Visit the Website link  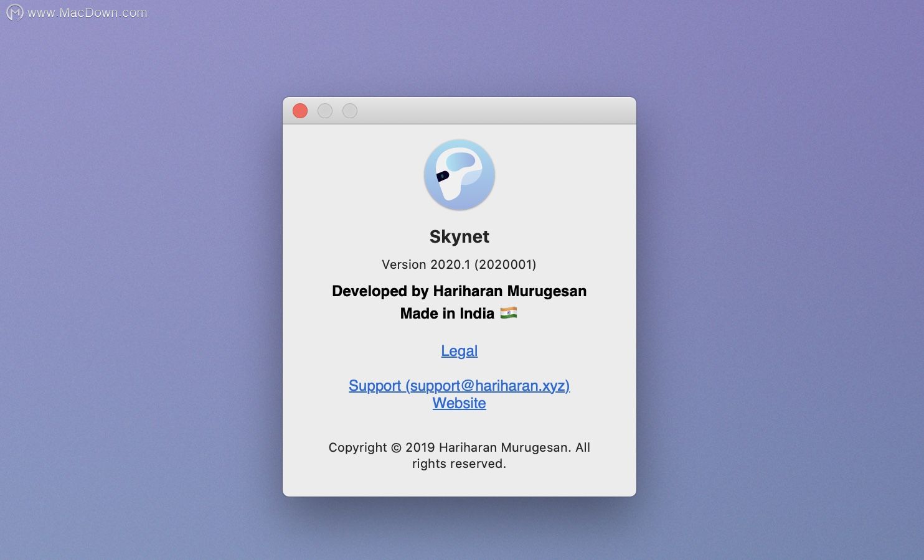[460, 403]
